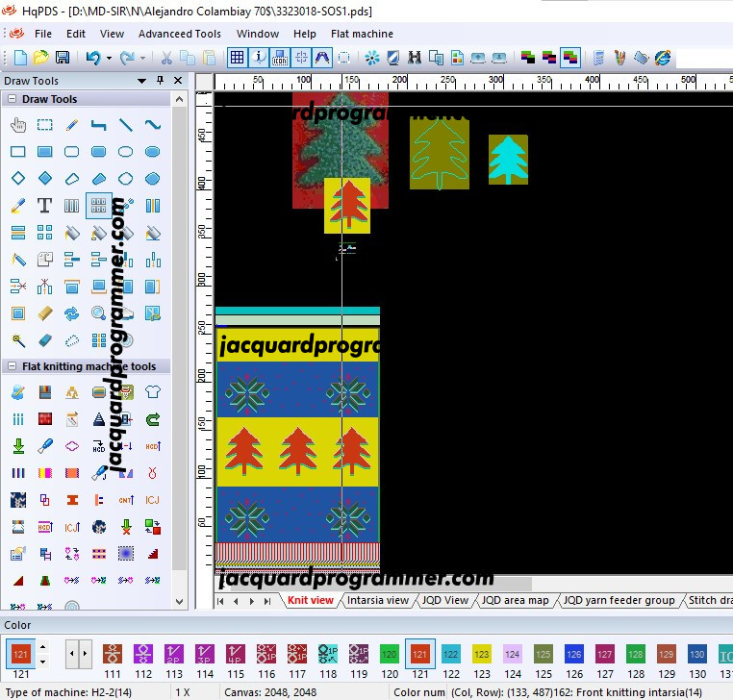Click the tool panel scroll up arrow
Screen dimensions: 733x700
(180, 99)
